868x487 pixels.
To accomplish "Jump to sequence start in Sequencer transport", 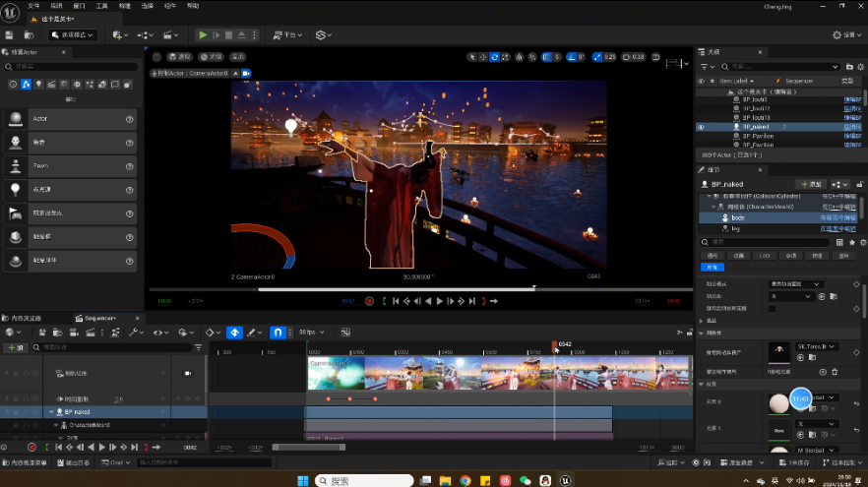I will tap(58, 447).
